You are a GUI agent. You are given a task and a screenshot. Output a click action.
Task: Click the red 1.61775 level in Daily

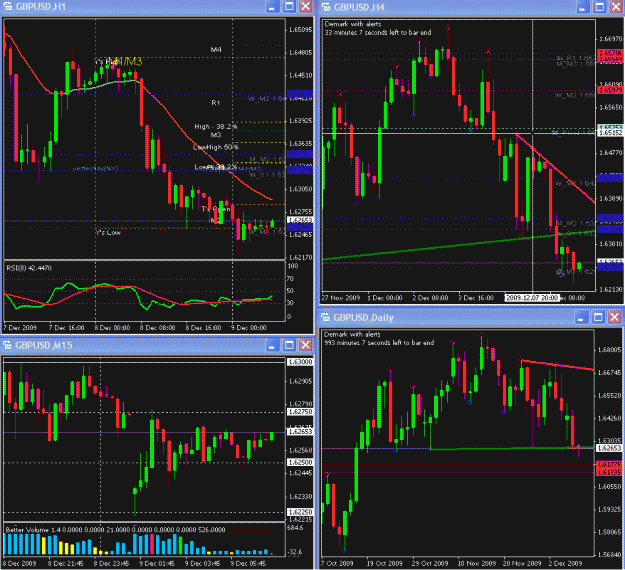coord(610,465)
